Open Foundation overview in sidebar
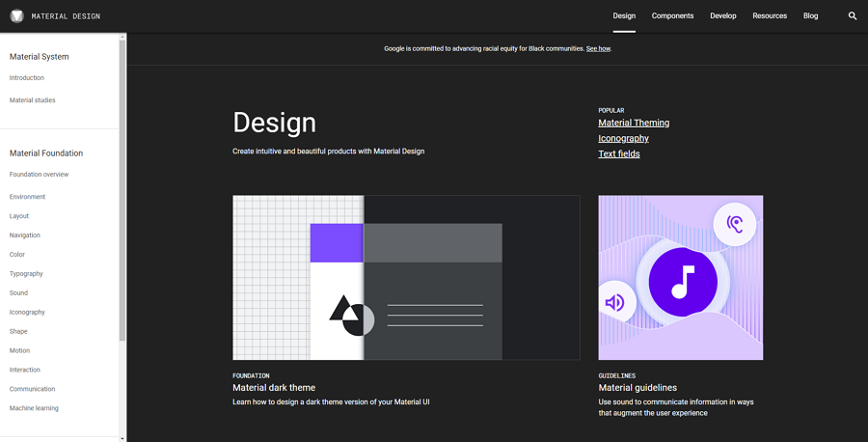The height and width of the screenshot is (442, 868). coord(39,175)
